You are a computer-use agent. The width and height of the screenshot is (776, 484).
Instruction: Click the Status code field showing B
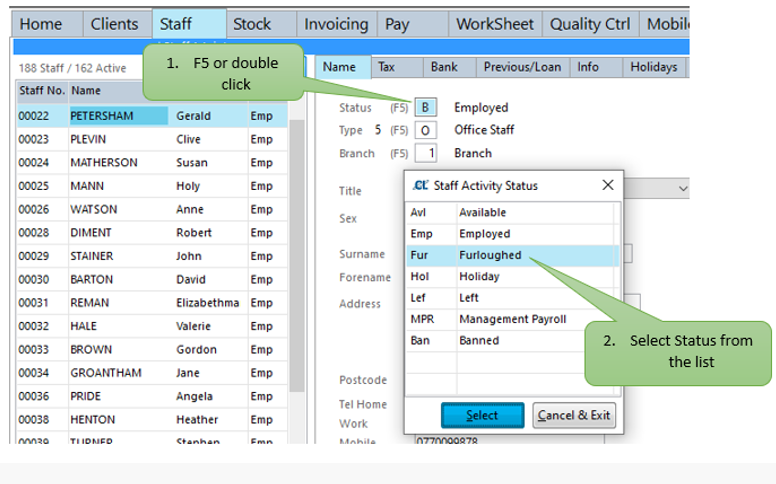[x=426, y=107]
